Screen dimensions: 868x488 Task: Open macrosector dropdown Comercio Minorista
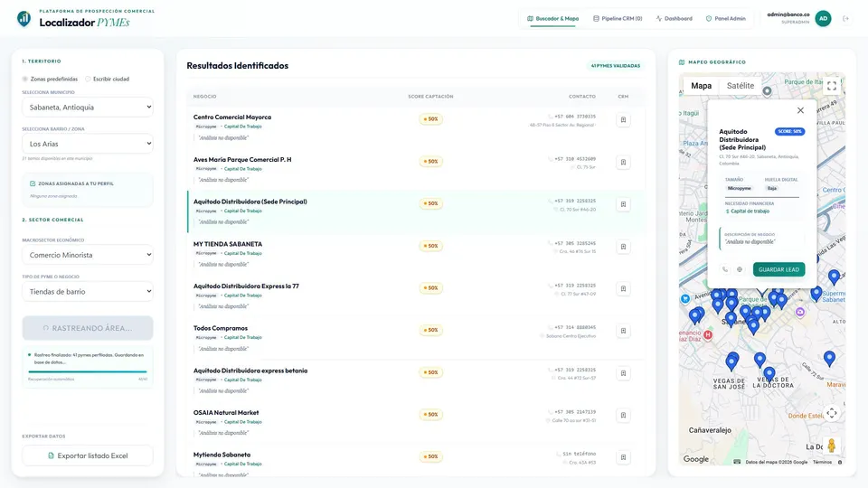click(88, 255)
